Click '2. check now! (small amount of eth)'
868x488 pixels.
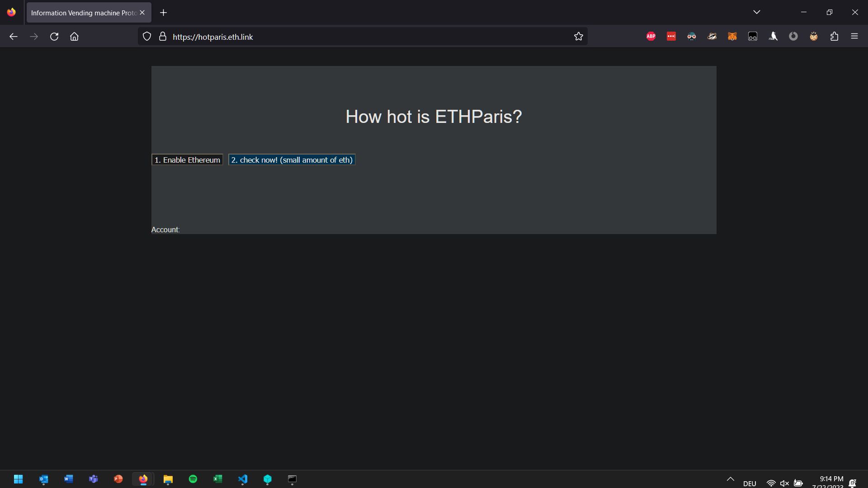coord(292,160)
